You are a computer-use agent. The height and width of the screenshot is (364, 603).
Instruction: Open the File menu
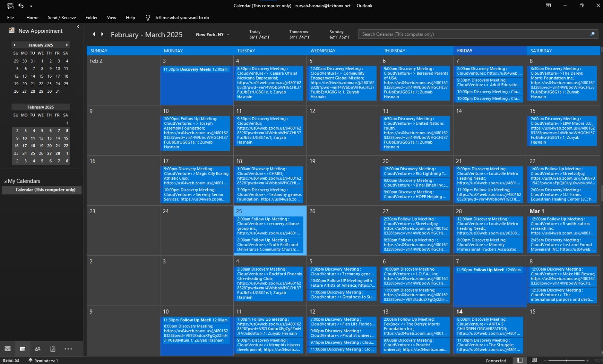coord(11,18)
